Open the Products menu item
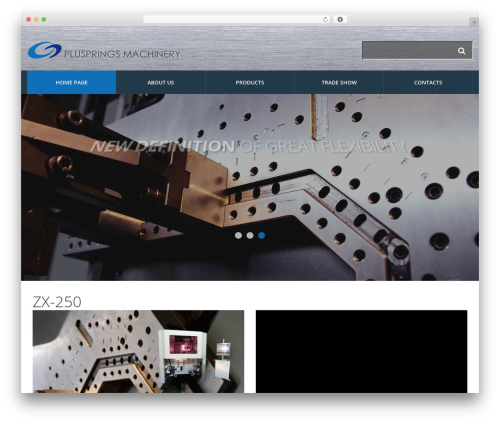Image resolution: width=500 pixels, height=423 pixels. point(250,82)
